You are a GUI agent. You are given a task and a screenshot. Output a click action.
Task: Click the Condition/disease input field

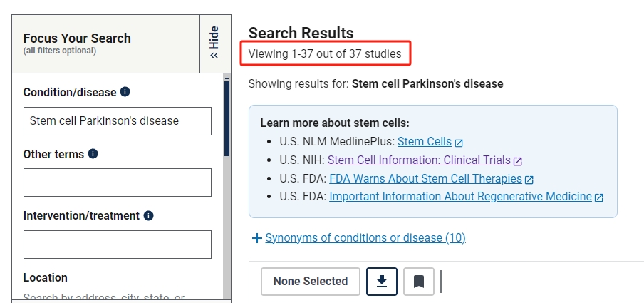[118, 121]
